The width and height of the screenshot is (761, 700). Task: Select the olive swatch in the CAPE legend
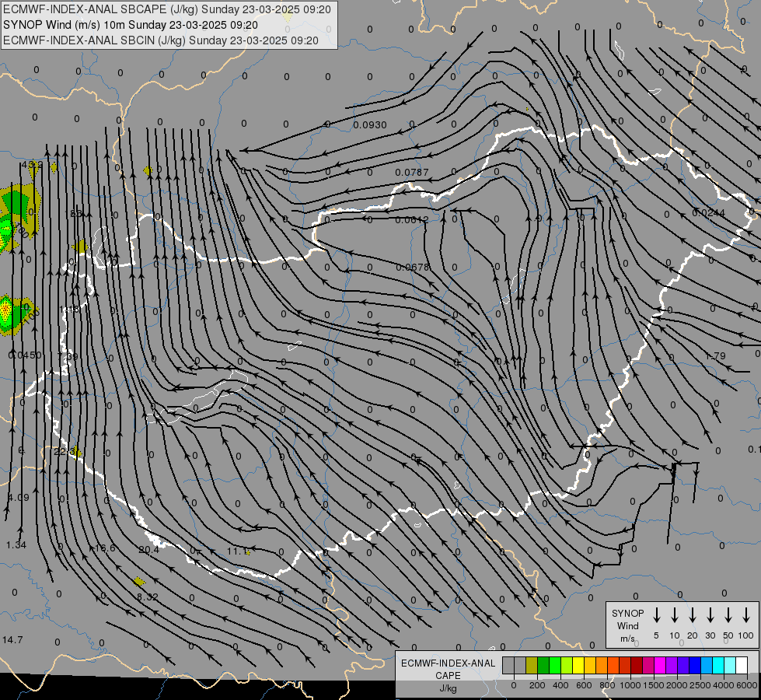click(x=532, y=665)
